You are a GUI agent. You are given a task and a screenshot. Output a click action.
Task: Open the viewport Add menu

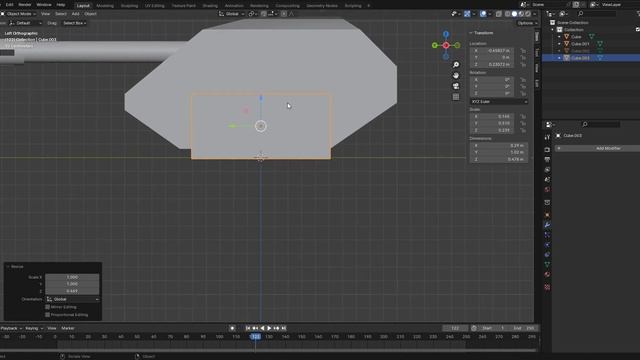click(x=76, y=14)
